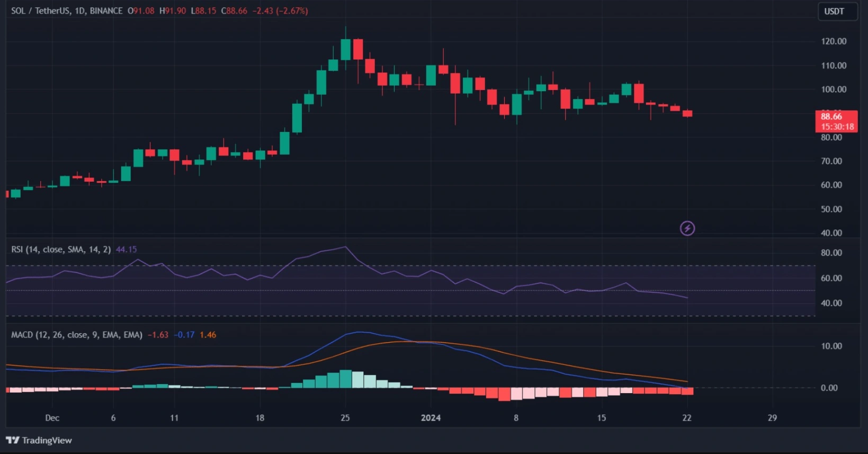This screenshot has height=454, width=868.
Task: Click the purple lightning bolt icon on chart
Action: pyautogui.click(x=687, y=228)
